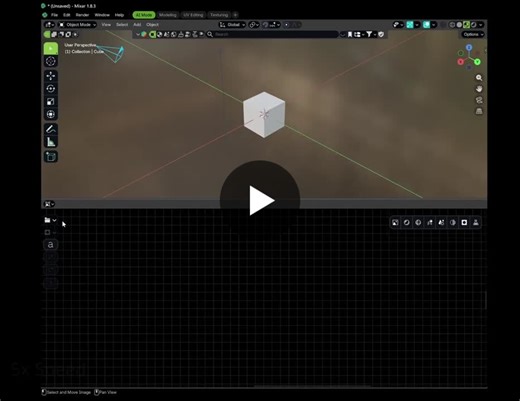Select the Scale tool

pos(51,102)
